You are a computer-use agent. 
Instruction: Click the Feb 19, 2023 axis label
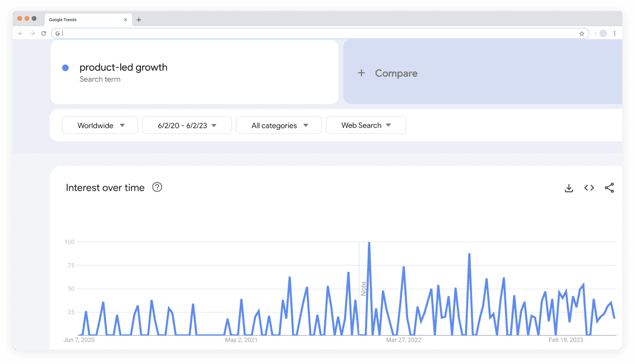pyautogui.click(x=566, y=340)
